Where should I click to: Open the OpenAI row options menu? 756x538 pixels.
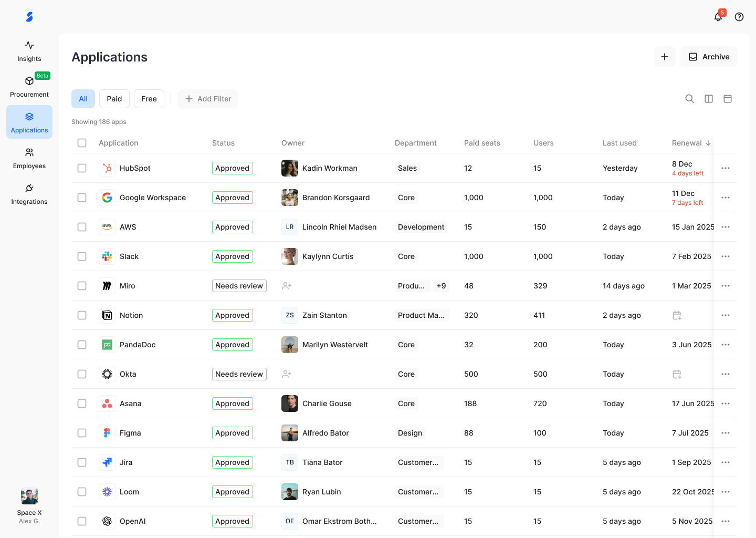click(726, 521)
